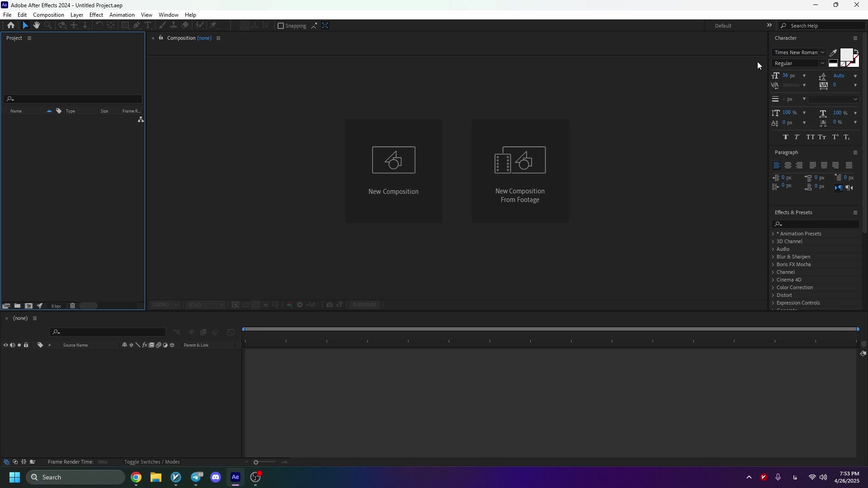Click the delete trash icon in Project panel

coord(72,306)
